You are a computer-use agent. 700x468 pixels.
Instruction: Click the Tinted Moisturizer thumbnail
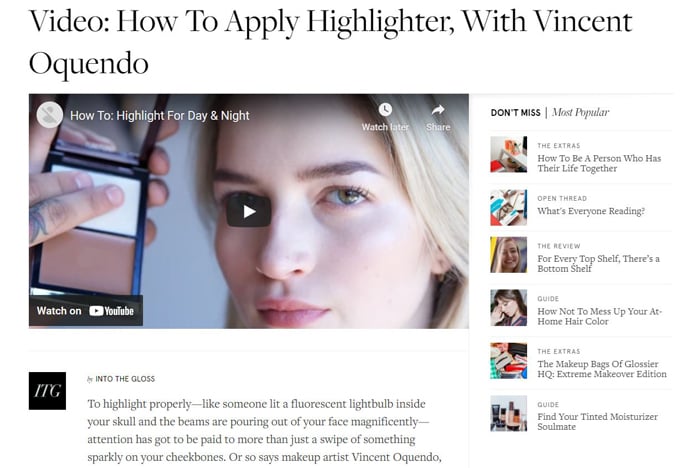(508, 414)
